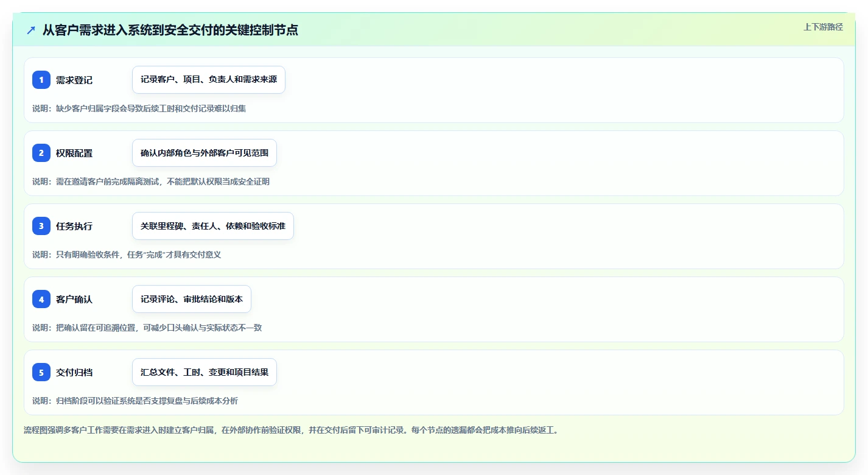Click the arrow icon beside the flowchart title
Image resolution: width=868 pixels, height=475 pixels.
click(x=31, y=30)
